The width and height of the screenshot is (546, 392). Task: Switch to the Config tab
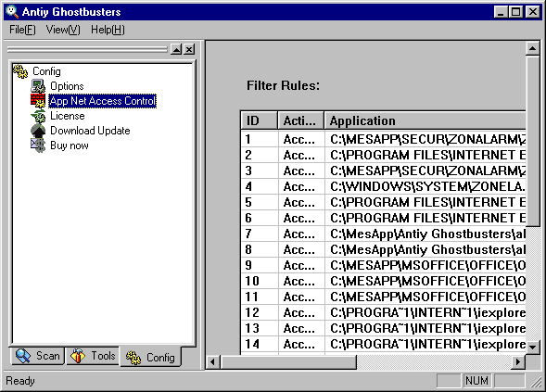coord(150,357)
